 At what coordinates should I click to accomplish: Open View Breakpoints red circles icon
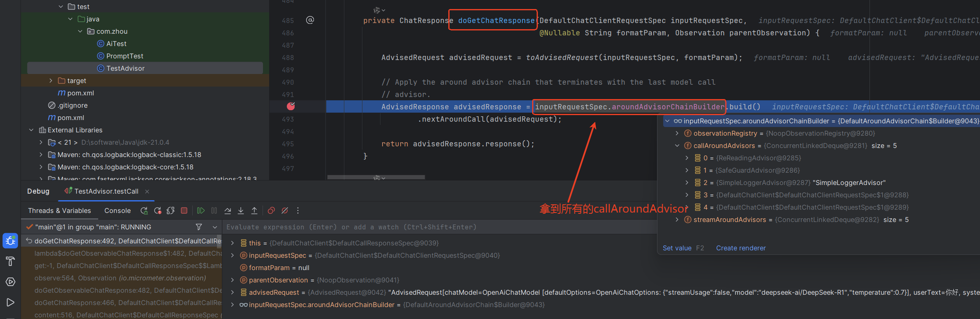pyautogui.click(x=271, y=210)
